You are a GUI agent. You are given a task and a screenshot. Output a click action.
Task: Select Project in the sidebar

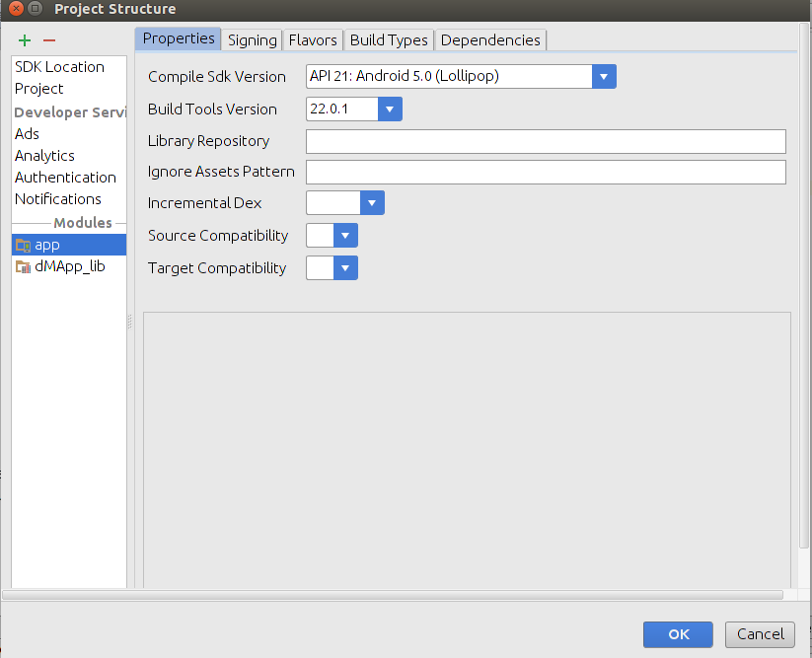pos(69,89)
